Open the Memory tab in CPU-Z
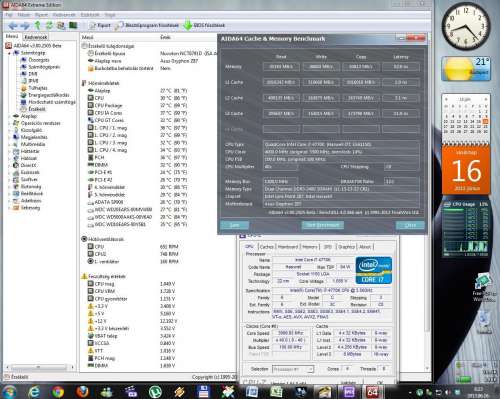The width and height of the screenshot is (500, 399). click(310, 247)
